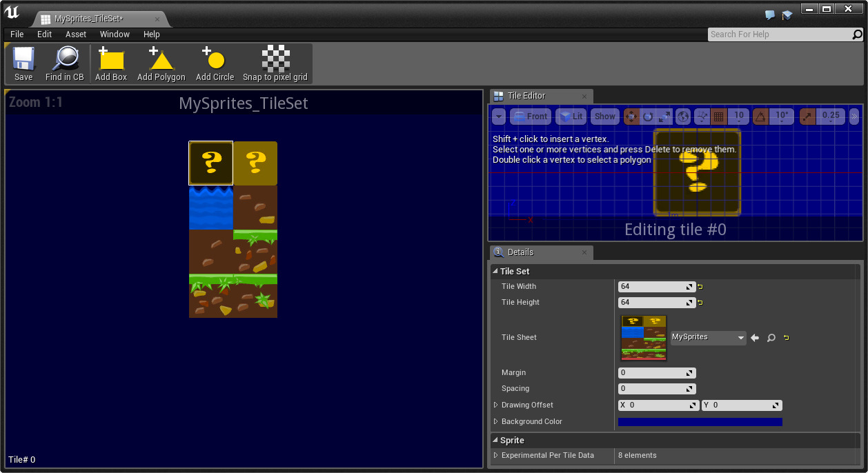Open the scale snap value 0.25 dropdown
Viewport: 868px width, 473px height.
pos(831,117)
